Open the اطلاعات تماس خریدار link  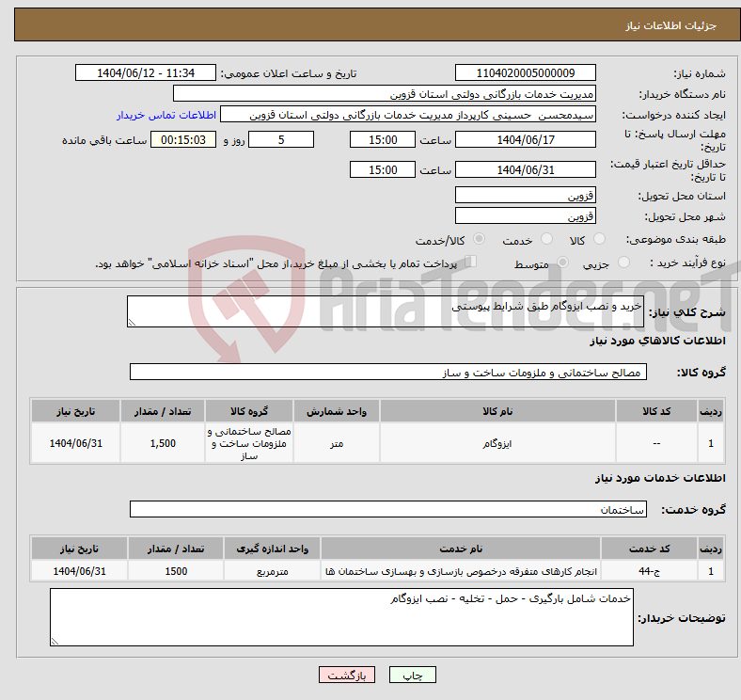click(x=166, y=115)
